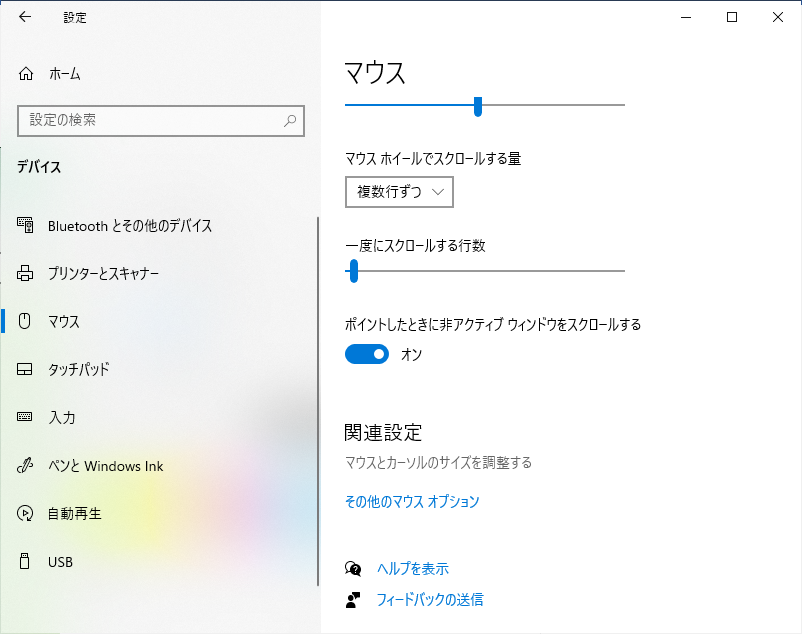The image size is (802, 634).
Task: Click the デバイス section heading
Action: tap(39, 167)
